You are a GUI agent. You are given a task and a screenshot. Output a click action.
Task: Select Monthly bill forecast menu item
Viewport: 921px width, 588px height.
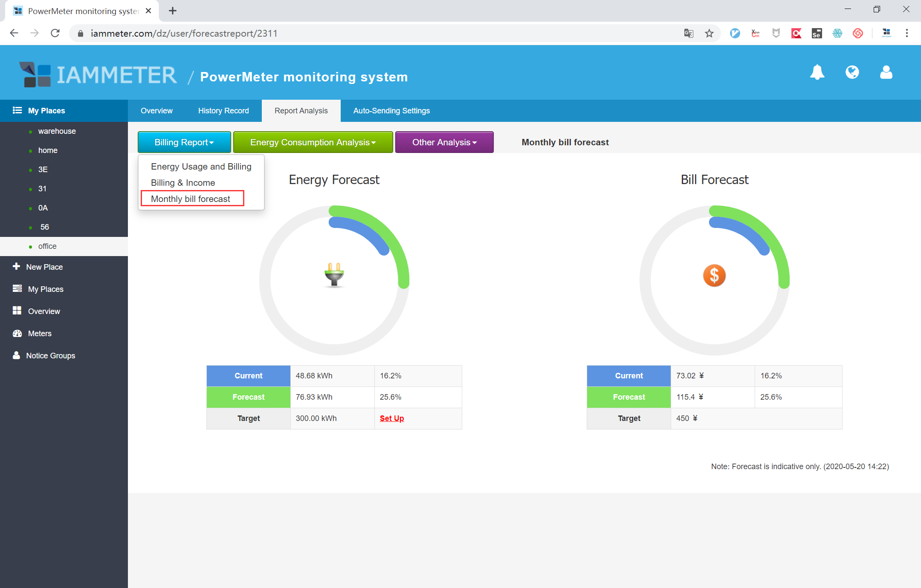coord(191,199)
